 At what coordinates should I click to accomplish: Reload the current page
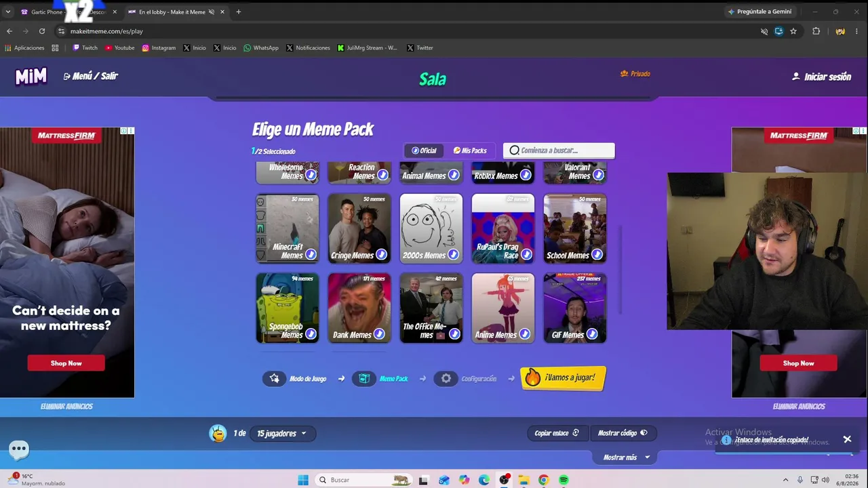42,31
